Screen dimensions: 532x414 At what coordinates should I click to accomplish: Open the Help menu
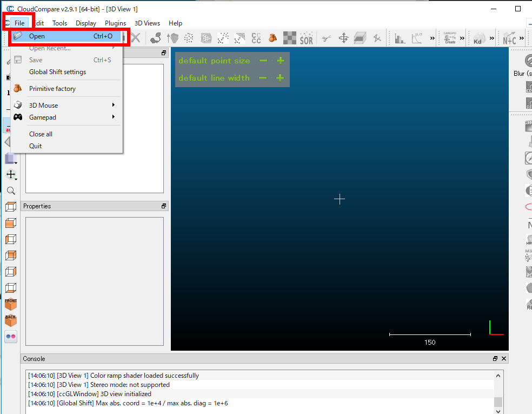[175, 23]
